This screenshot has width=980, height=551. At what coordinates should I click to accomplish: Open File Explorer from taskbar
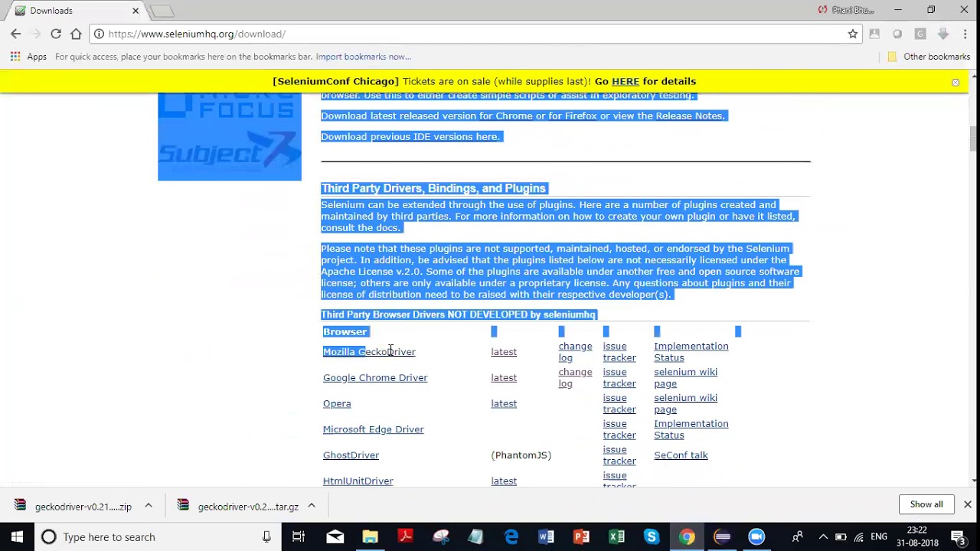[x=370, y=536]
